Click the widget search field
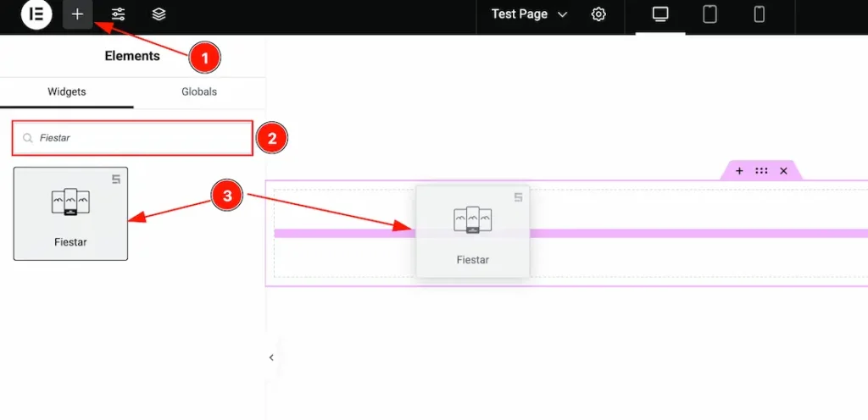The width and height of the screenshot is (868, 420). (140, 138)
